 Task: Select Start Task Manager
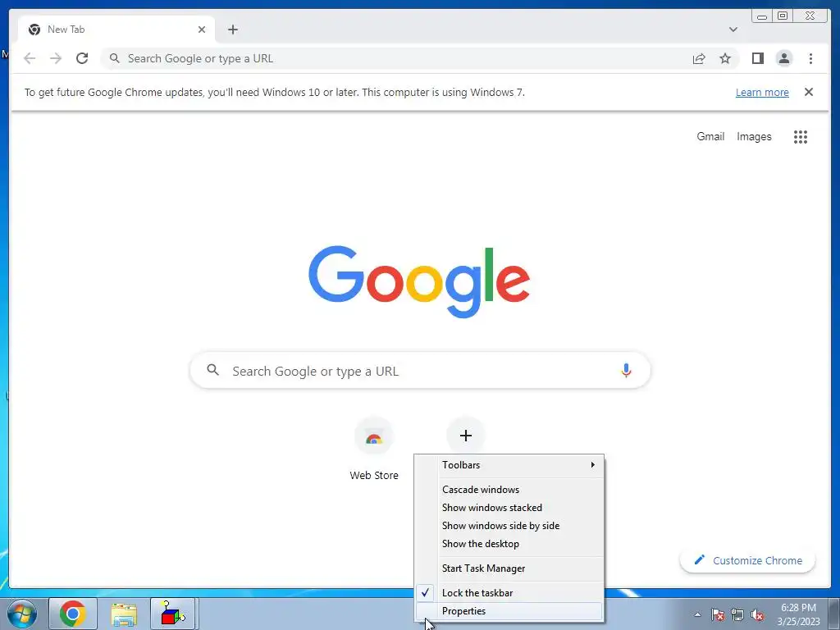tap(509, 568)
